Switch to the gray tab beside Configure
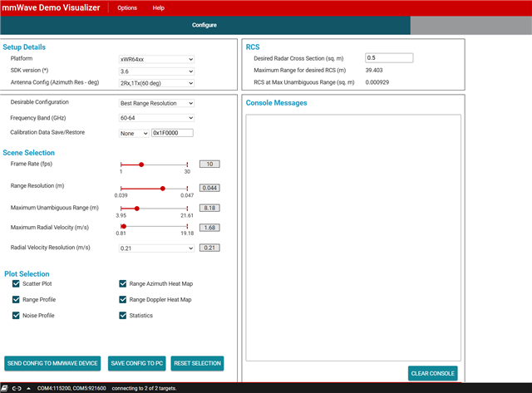The image size is (532, 393). (x=471, y=25)
